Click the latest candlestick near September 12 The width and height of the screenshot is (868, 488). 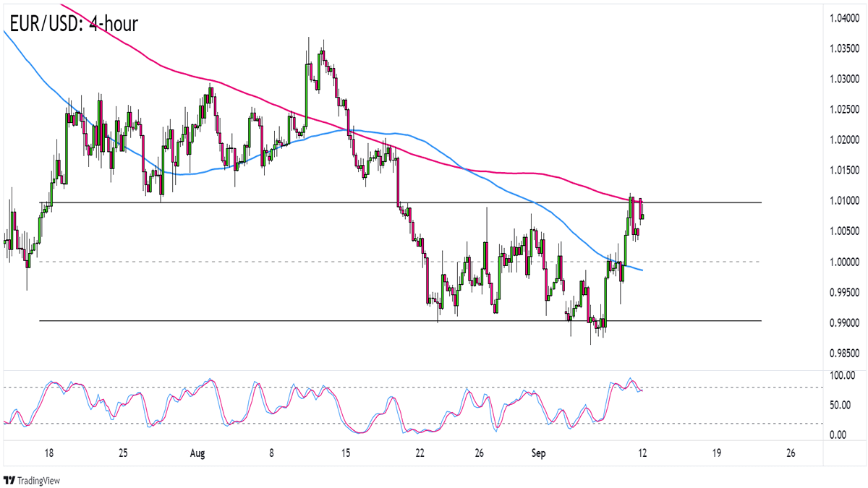[x=642, y=215]
